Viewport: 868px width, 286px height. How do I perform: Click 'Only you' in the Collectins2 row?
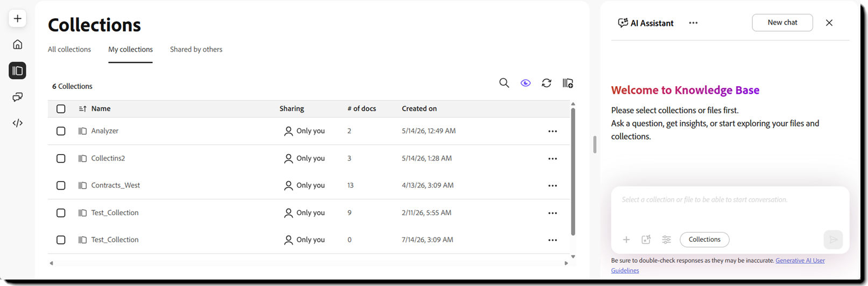[x=310, y=158]
